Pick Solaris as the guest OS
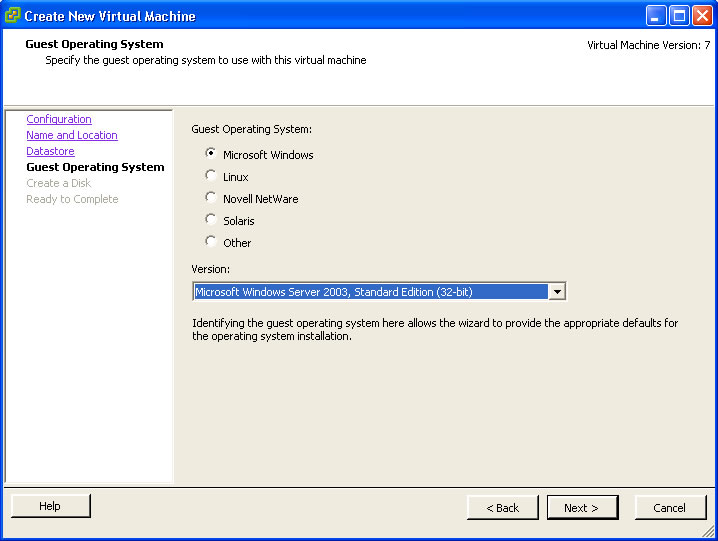 click(x=210, y=219)
